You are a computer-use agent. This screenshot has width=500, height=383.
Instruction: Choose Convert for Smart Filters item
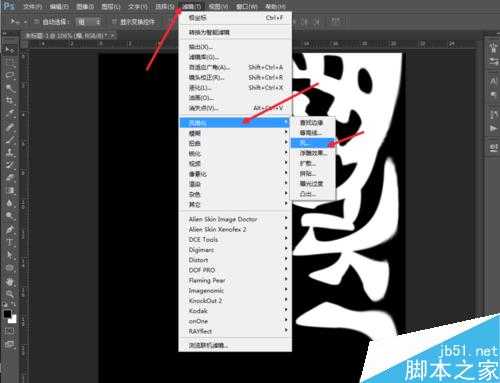(235, 32)
